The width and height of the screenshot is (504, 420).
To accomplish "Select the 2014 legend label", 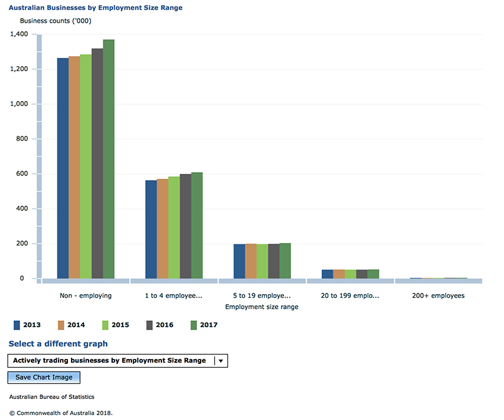I will click(76, 325).
